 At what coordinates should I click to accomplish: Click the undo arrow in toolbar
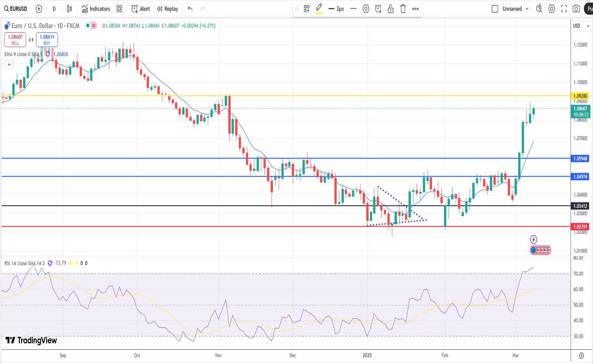point(190,9)
